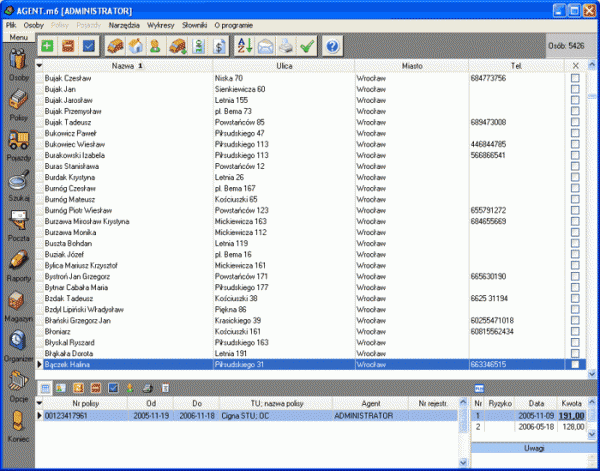This screenshot has height=471, width=600.
Task: Click the Menu tab above the sidebar
Action: [x=18, y=37]
